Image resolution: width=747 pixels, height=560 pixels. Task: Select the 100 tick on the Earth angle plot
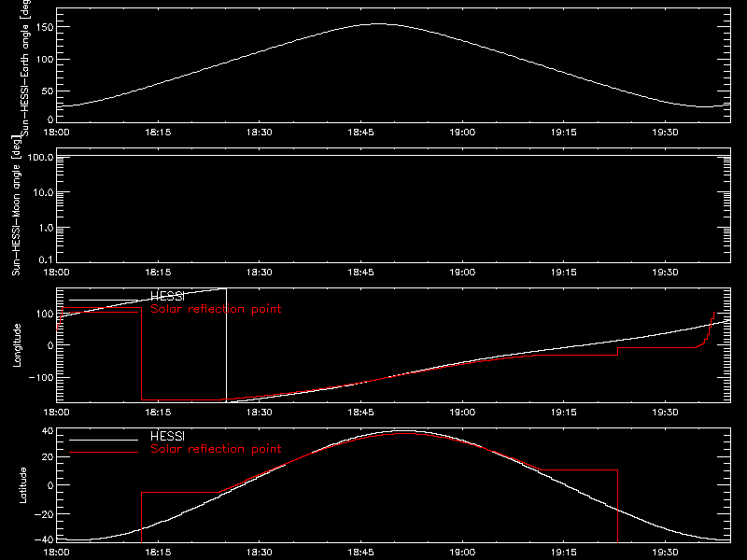45,59
